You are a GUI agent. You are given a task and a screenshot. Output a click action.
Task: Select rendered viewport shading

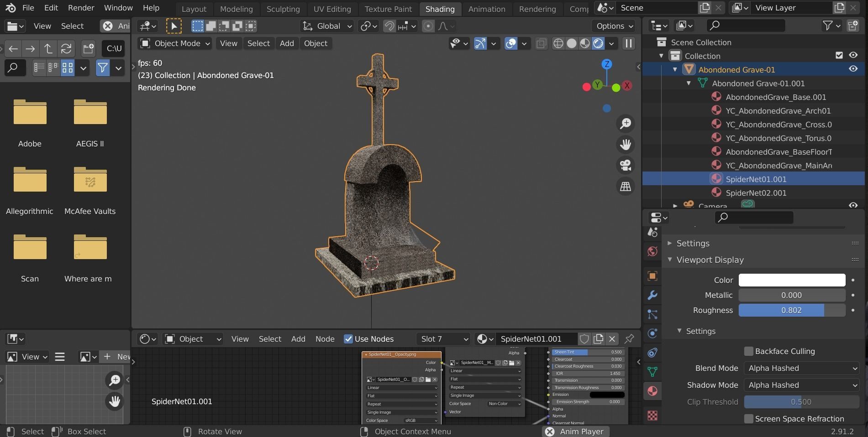coord(598,43)
